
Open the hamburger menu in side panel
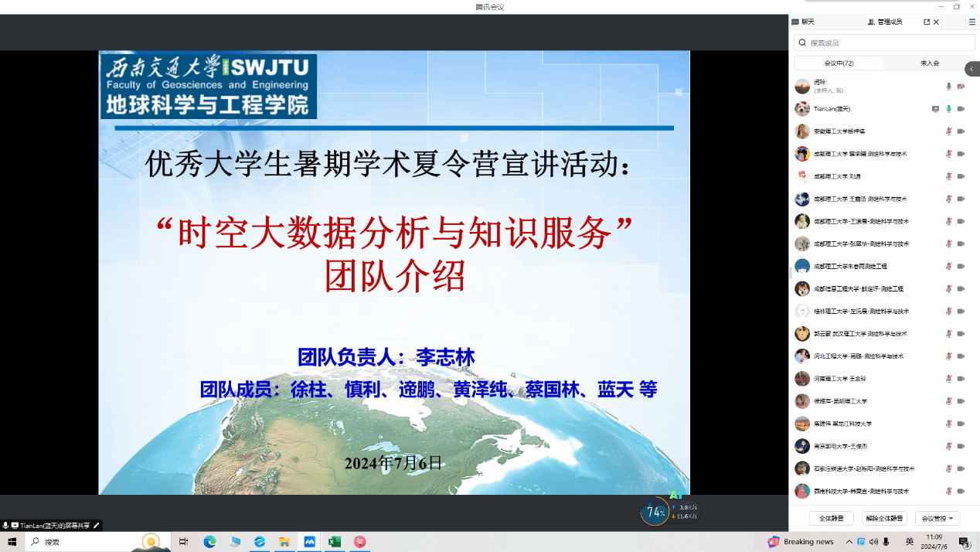971,22
